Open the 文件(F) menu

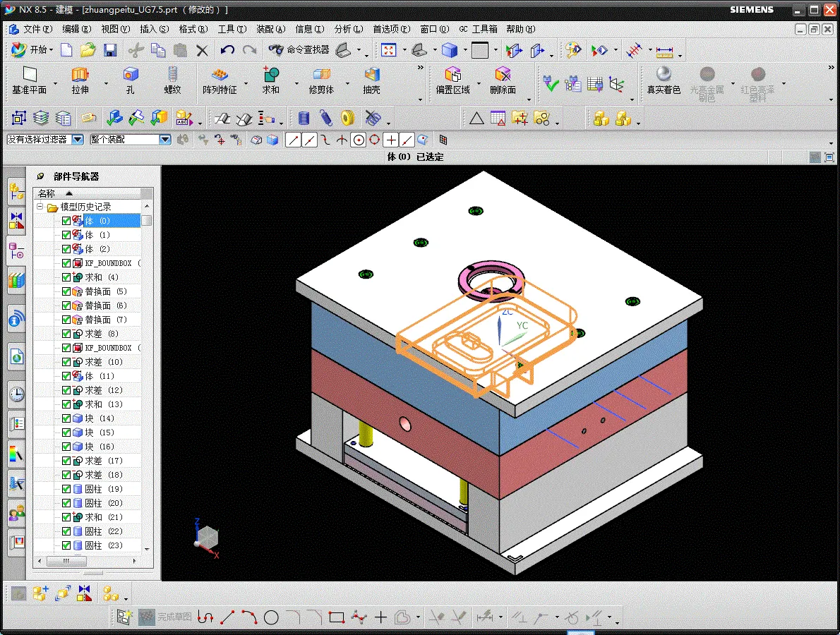tap(37, 29)
